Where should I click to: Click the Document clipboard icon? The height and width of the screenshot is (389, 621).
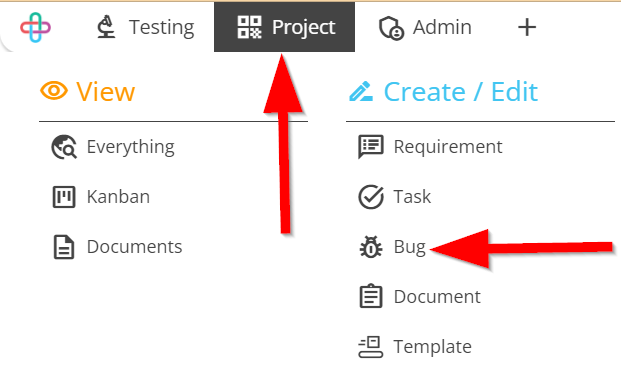coord(371,296)
